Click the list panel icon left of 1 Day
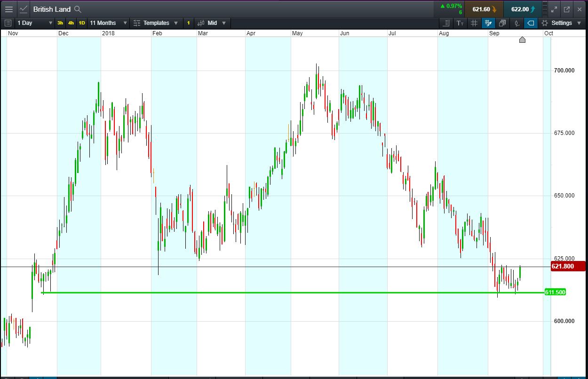Viewport: 588px width, 379px height. (x=8, y=23)
